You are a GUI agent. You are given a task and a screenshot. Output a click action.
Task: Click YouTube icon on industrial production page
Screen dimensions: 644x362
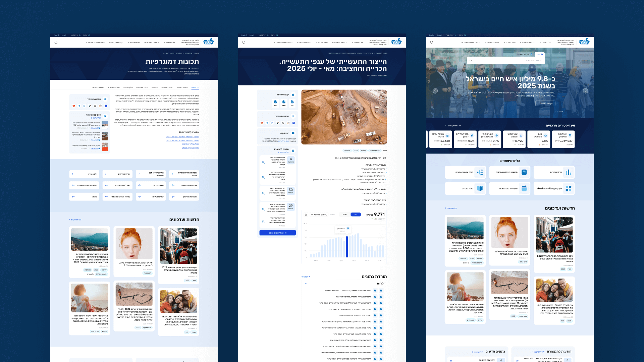[262, 123]
